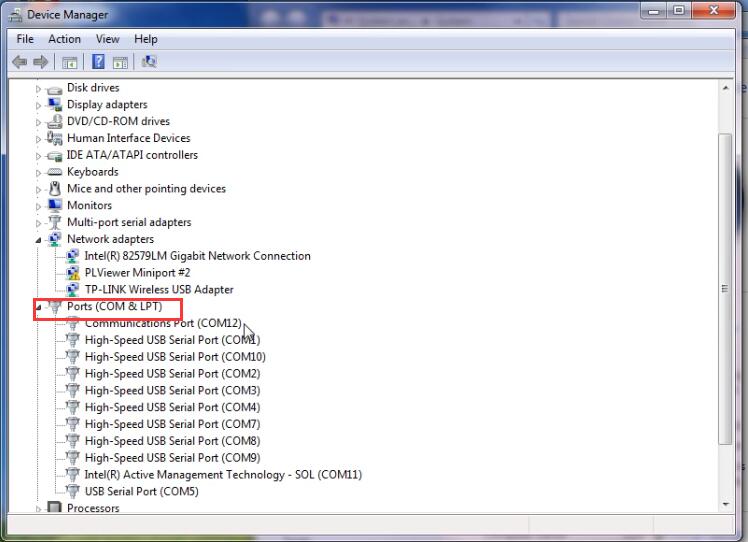Image resolution: width=748 pixels, height=542 pixels.
Task: Click the Keyboards device category icon
Action: click(x=55, y=172)
